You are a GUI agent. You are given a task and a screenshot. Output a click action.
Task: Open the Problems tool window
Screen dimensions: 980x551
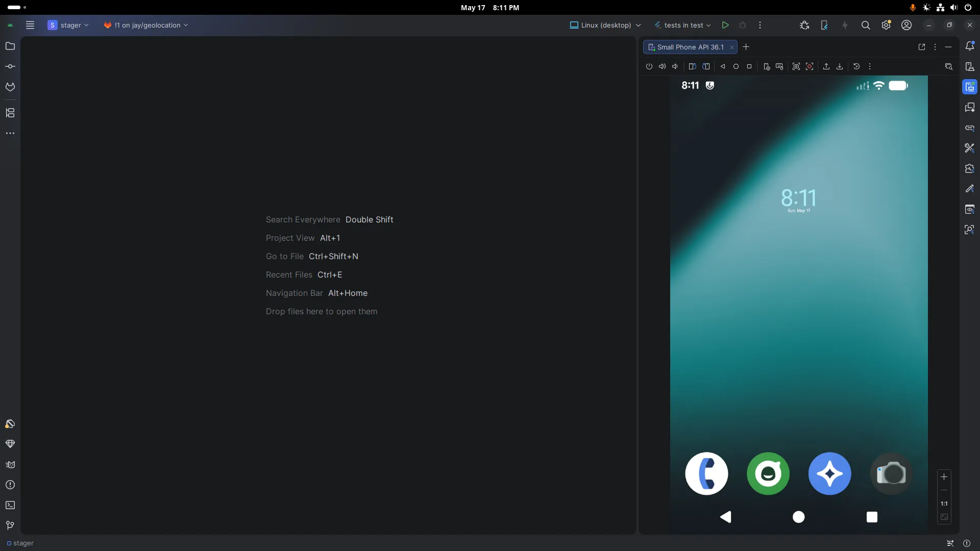tap(10, 485)
